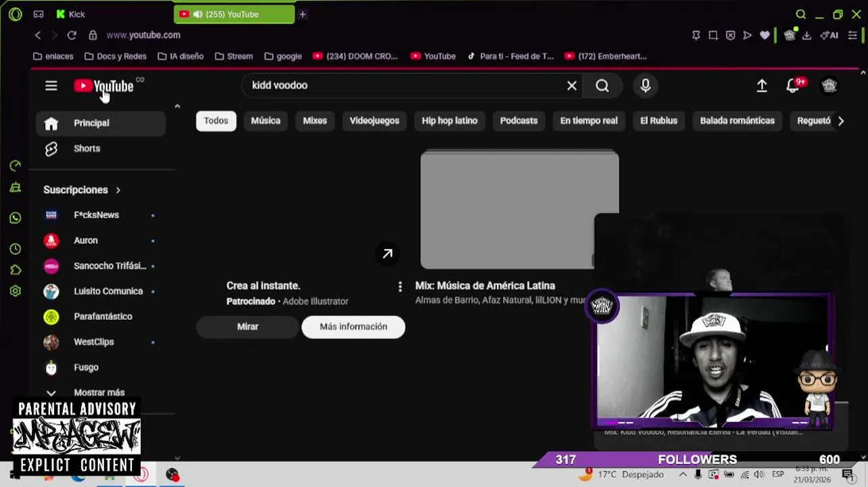This screenshot has width=868, height=487.
Task: Open ad external link arrow icon
Action: pyautogui.click(x=387, y=254)
